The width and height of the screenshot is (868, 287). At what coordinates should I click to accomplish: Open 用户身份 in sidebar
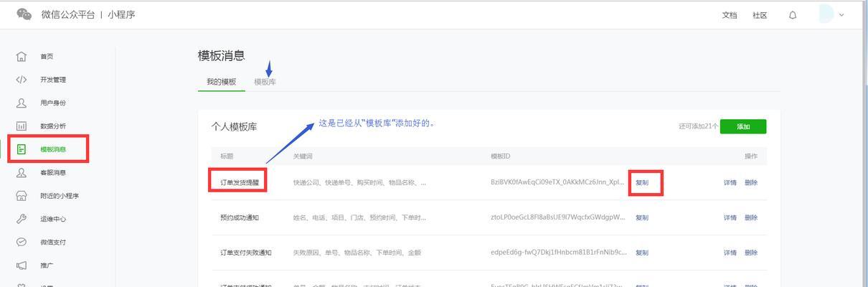53,103
